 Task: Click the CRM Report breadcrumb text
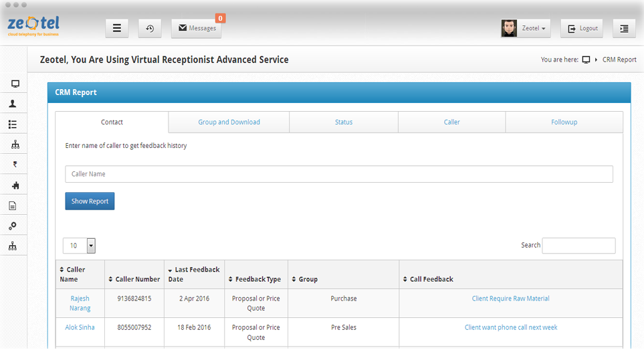tap(619, 60)
